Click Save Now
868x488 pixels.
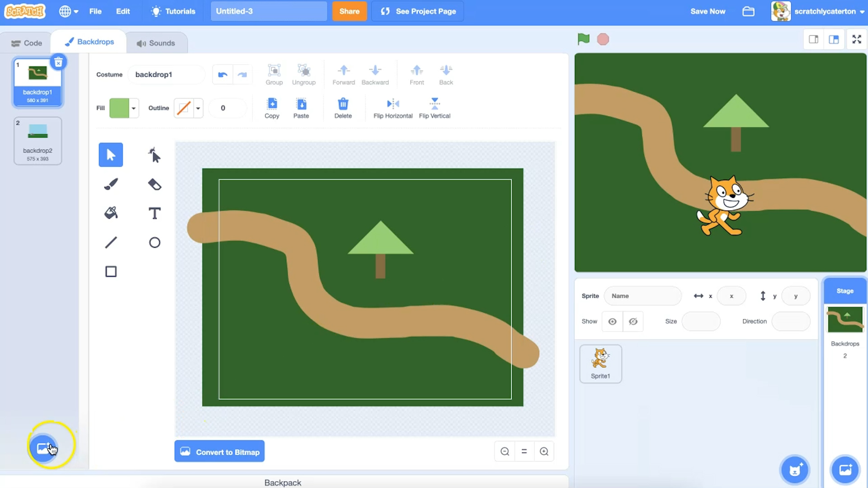pyautogui.click(x=708, y=11)
